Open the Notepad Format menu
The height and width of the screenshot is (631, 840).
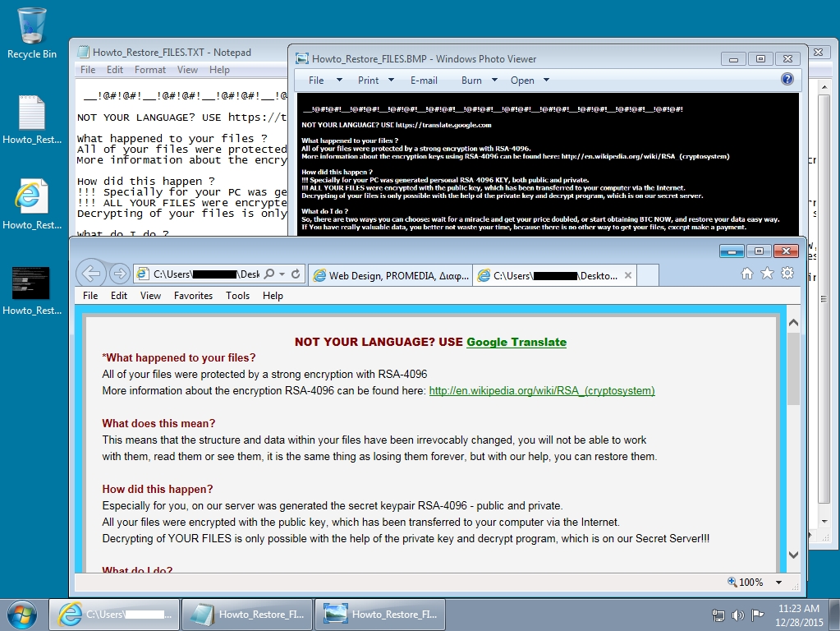[150, 70]
